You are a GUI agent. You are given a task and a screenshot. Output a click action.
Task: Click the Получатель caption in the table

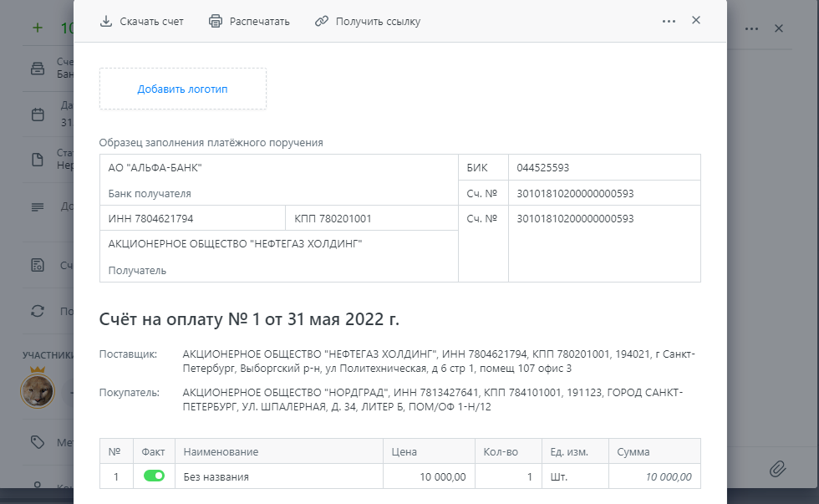pyautogui.click(x=137, y=271)
